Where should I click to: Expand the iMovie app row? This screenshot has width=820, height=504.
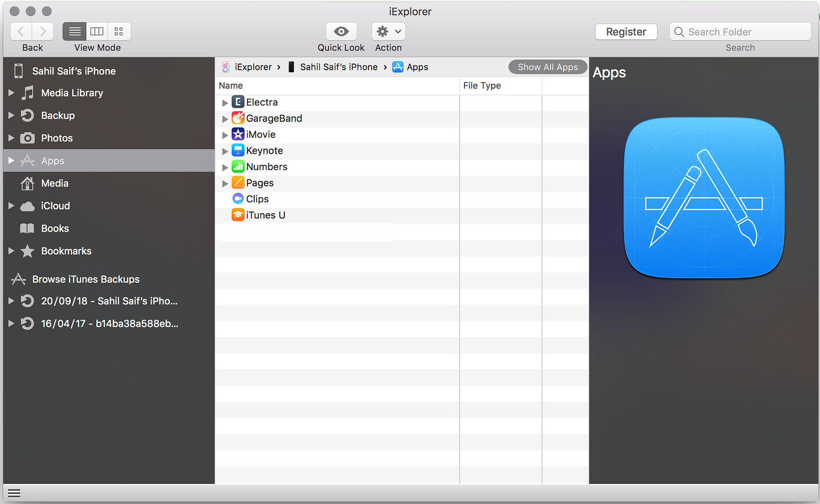pos(224,135)
